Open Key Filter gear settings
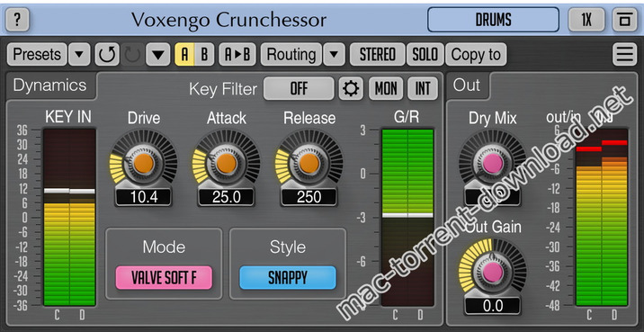Screen dimensions: 644x332 (351, 88)
